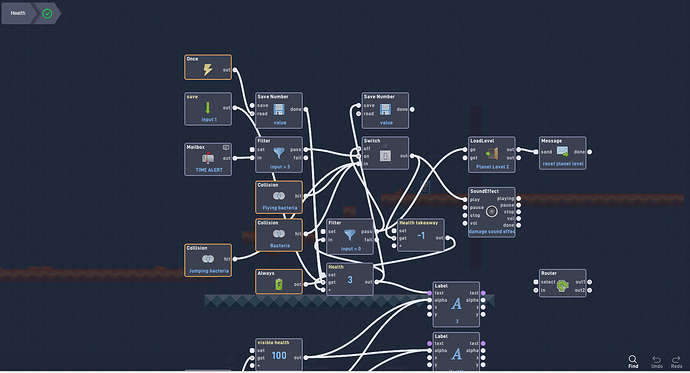Click floppy disk icon in right Save Number node

pos(385,109)
